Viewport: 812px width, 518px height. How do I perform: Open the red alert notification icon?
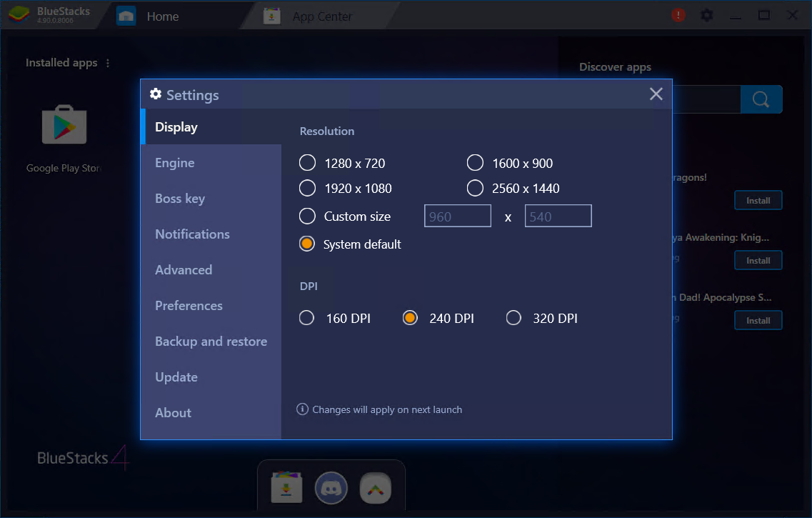pos(678,15)
